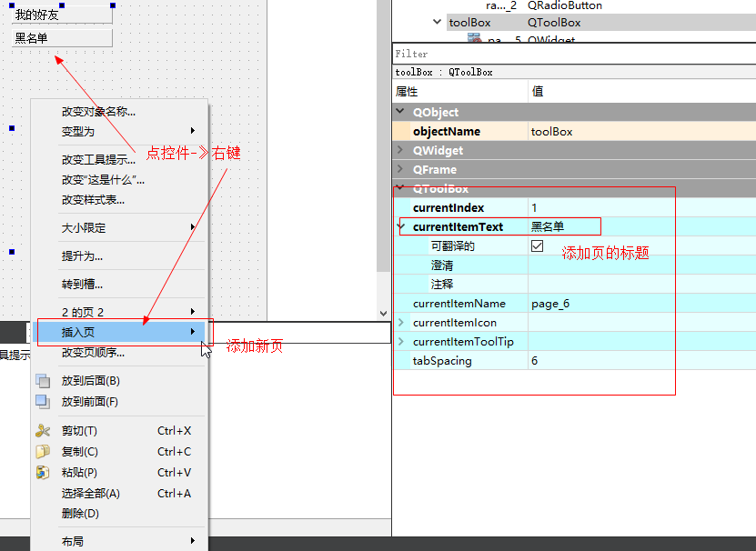Expand the currentItemToolTip property

point(400,341)
